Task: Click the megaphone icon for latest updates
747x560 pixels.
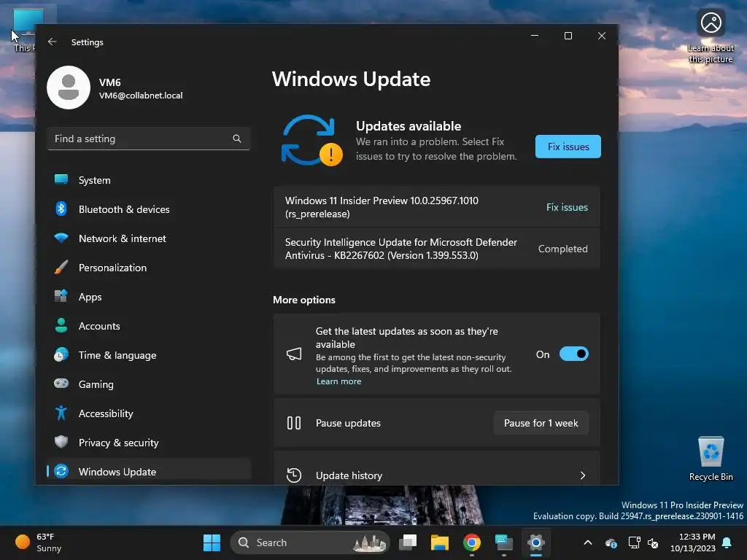Action: pos(294,354)
